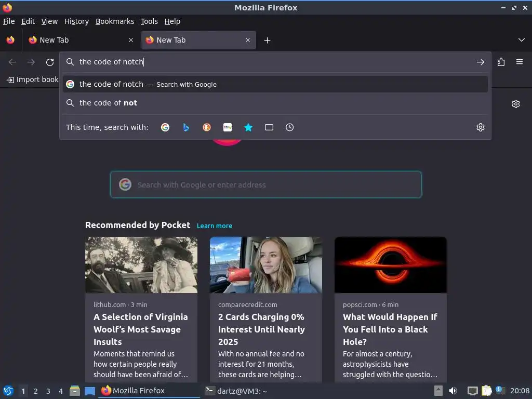This screenshot has width=532, height=399.
Task: Open the clipboard tray icon
Action: [486, 391]
